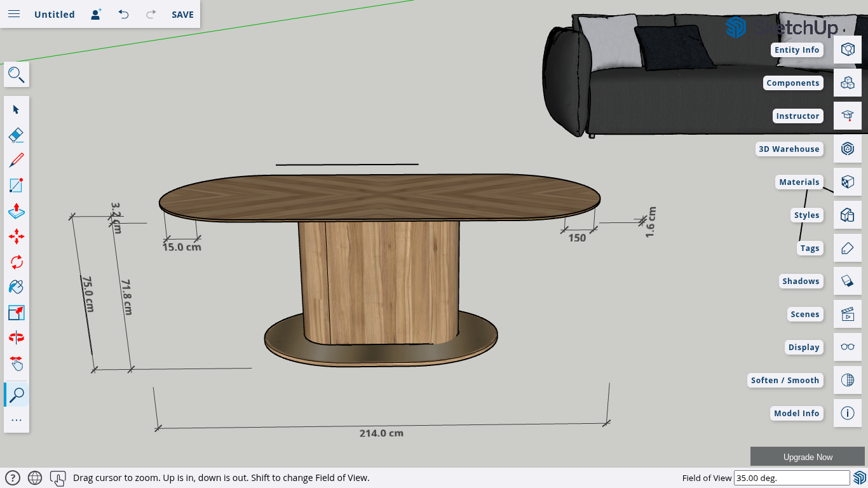Click the SAVE button
Viewport: 868px width, 488px height.
182,14
